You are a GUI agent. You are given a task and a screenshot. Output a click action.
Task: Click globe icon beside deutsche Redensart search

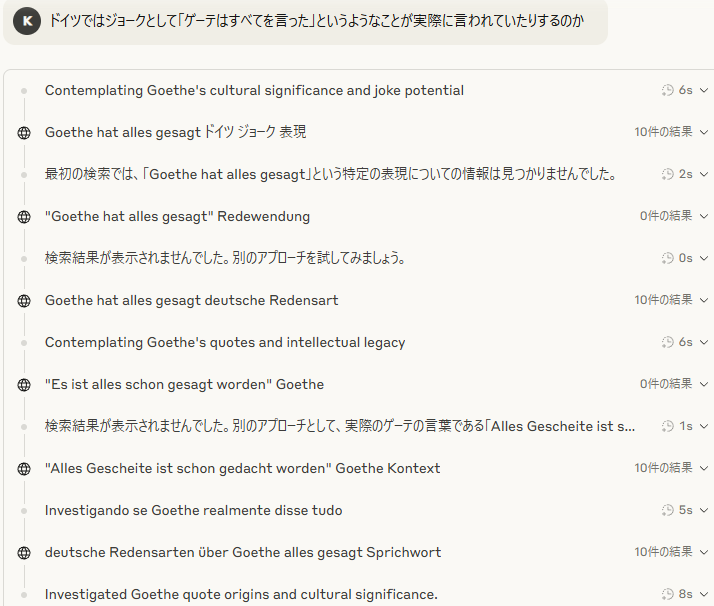click(x=24, y=301)
